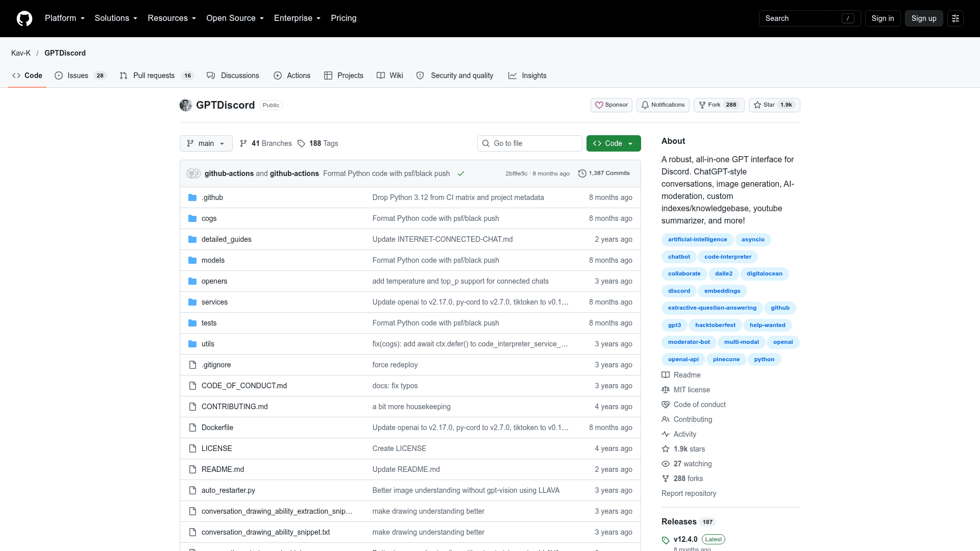Click the GitHub logo icon
This screenshot has width=980, height=551.
coord(24,18)
